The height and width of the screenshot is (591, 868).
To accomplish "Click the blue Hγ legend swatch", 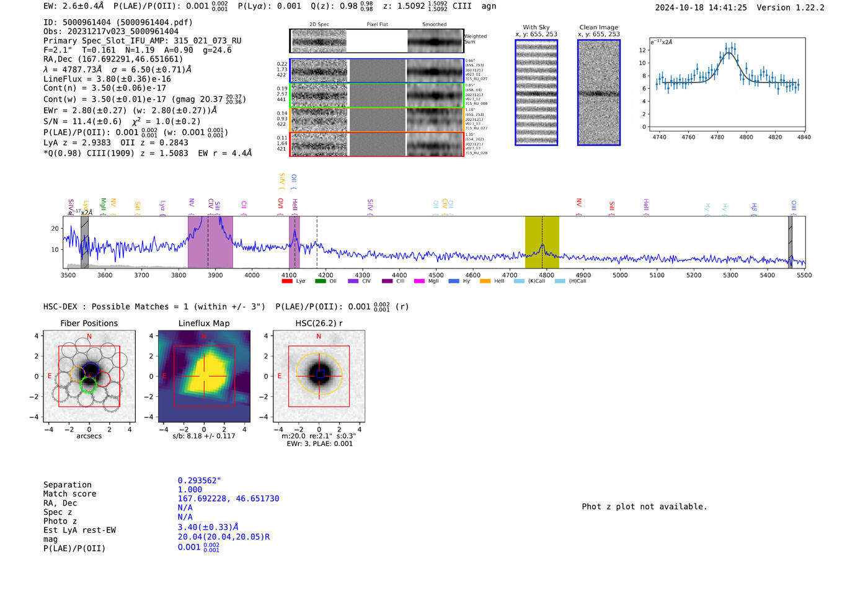I will (x=454, y=282).
